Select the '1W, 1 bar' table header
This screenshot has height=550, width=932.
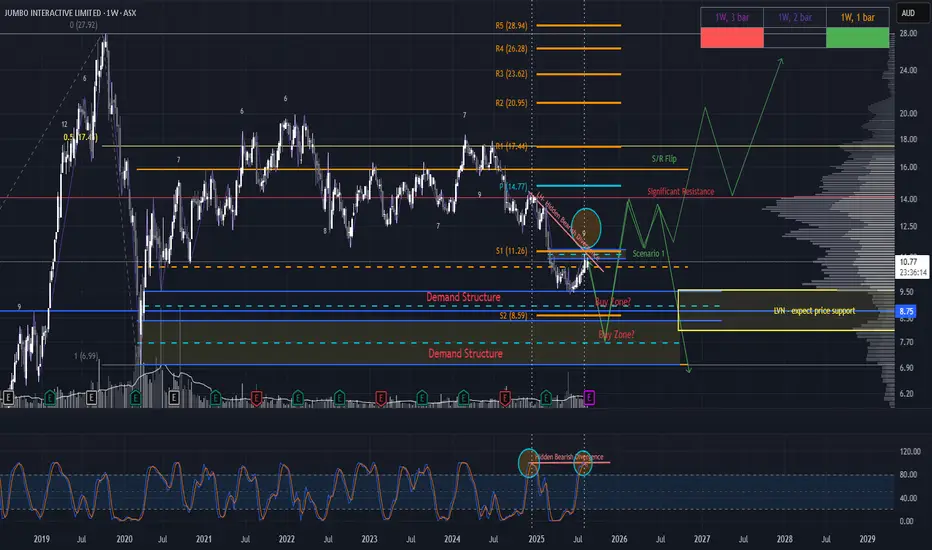[x=858, y=17]
